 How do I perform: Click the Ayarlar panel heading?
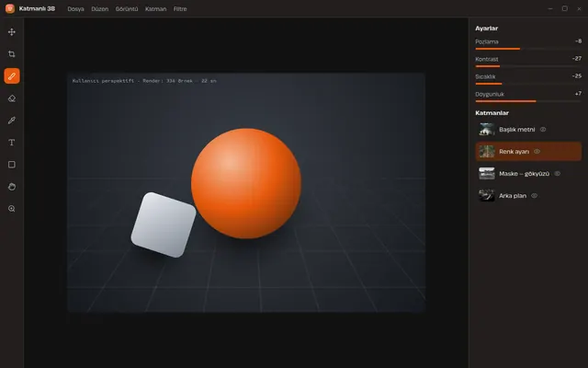coord(486,29)
